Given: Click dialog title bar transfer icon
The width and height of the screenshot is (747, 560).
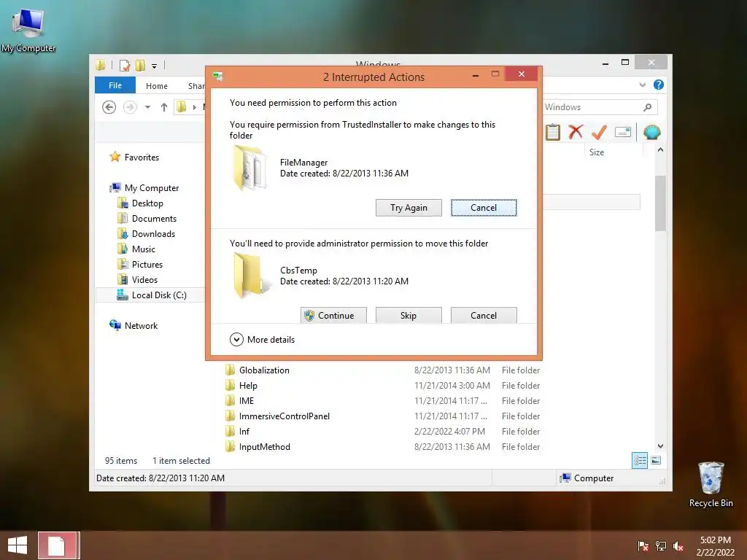Looking at the screenshot, I should click(x=217, y=76).
